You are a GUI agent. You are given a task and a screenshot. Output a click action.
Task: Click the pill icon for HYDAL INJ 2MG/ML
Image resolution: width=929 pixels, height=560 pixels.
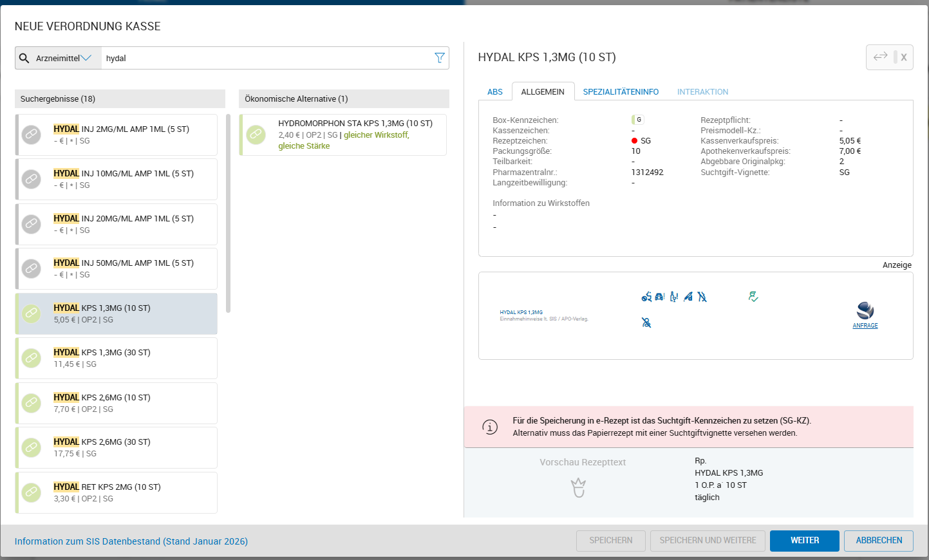(32, 135)
